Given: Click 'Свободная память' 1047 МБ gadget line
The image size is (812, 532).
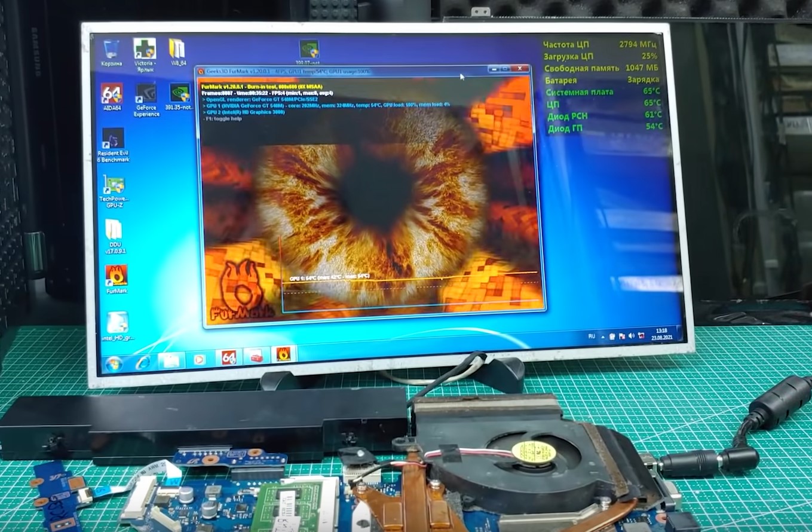Looking at the screenshot, I should [x=602, y=68].
